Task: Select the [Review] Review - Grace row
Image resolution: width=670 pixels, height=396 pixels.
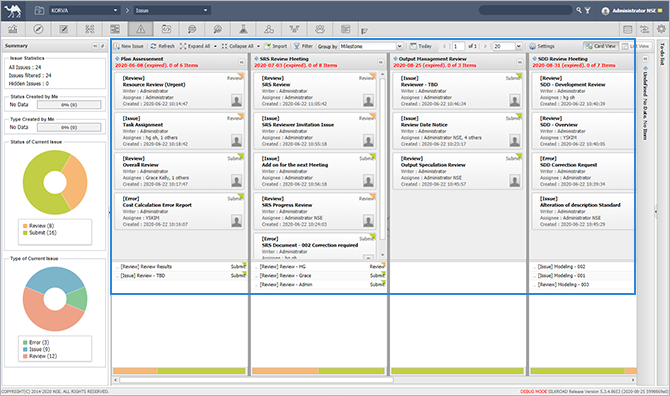Action: (318, 276)
